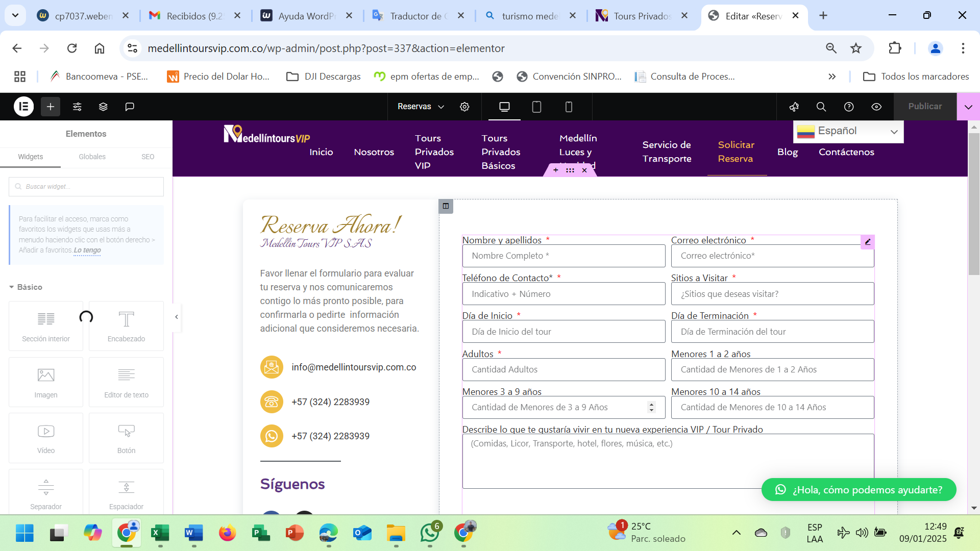Viewport: 980px width, 551px height.
Task: Open the browser tab search dropdown
Action: [x=15, y=16]
